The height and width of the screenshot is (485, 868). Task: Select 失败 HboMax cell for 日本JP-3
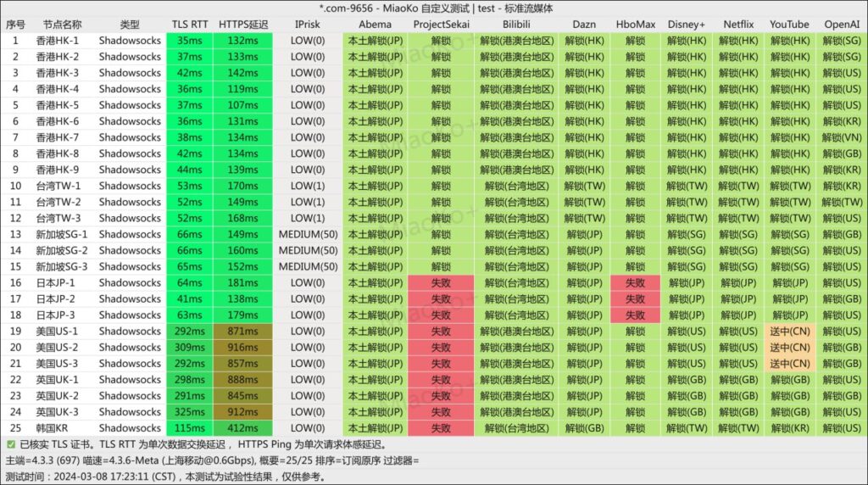(635, 315)
